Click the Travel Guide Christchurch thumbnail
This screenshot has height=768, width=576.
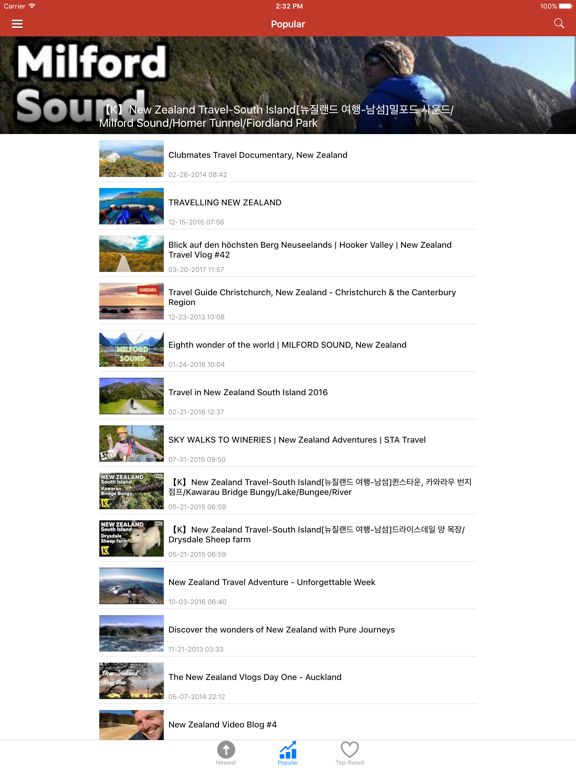coord(131,301)
